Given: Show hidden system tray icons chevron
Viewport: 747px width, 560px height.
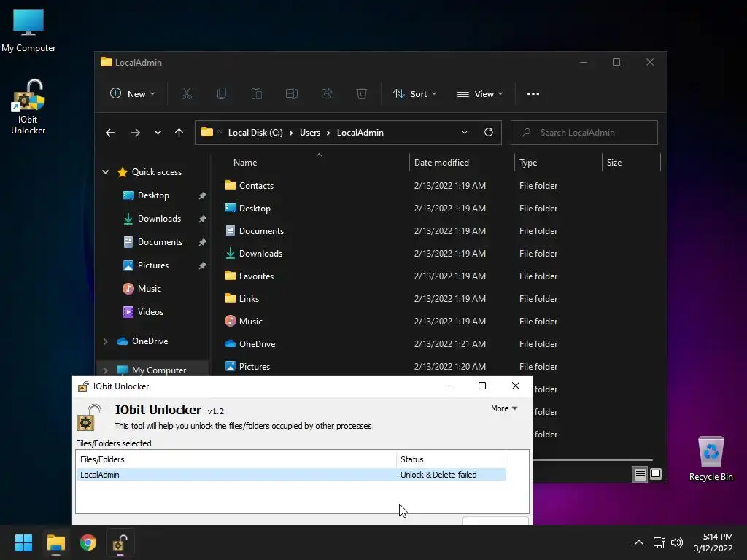Looking at the screenshot, I should click(639, 542).
